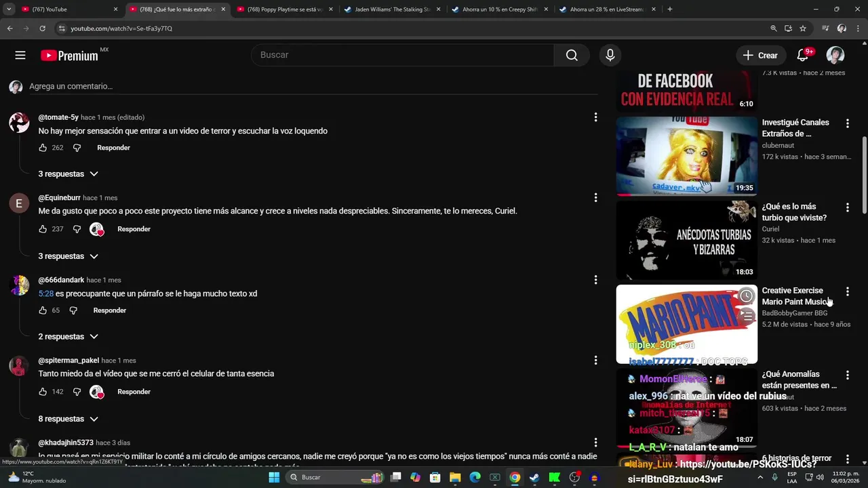The width and height of the screenshot is (868, 488).
Task: Open File Explorer from taskbar
Action: (x=455, y=477)
